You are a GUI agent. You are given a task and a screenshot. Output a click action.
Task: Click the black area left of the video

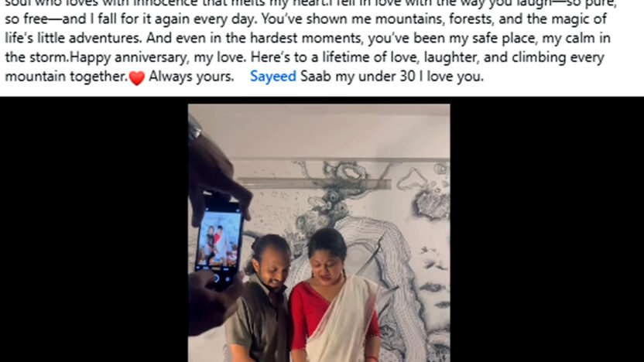point(94,230)
